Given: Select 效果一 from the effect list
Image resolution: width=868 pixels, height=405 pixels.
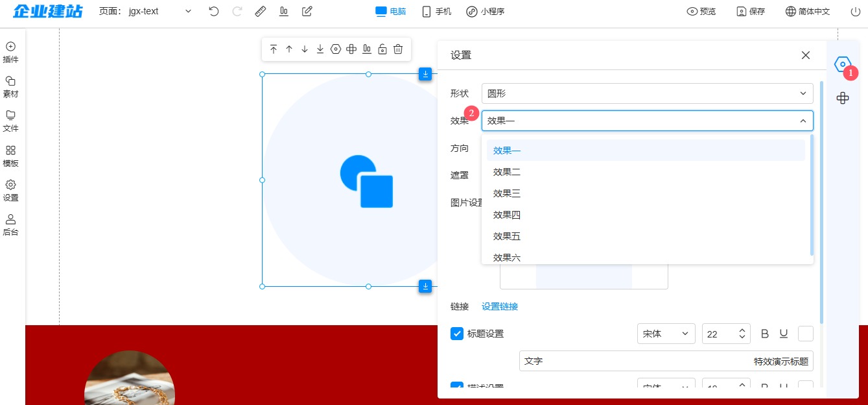Looking at the screenshot, I should (646, 151).
